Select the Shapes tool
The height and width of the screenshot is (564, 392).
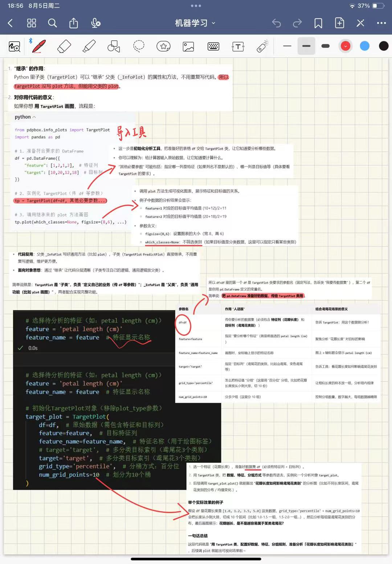coord(114,46)
